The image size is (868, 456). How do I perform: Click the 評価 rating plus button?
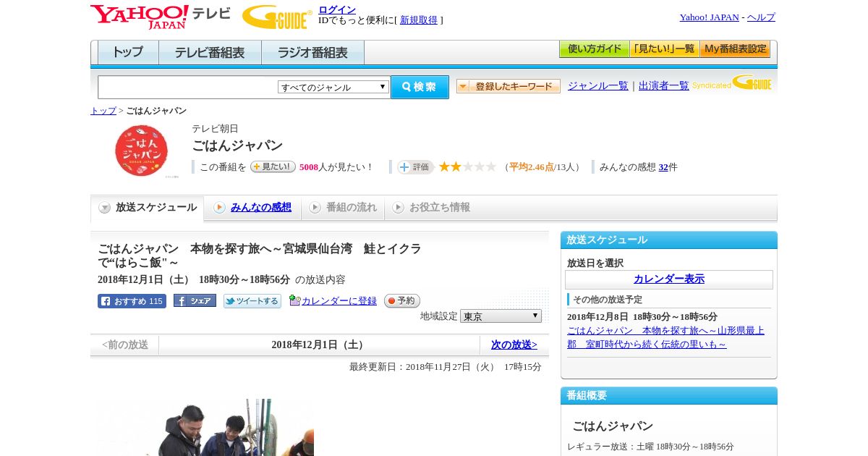point(414,167)
